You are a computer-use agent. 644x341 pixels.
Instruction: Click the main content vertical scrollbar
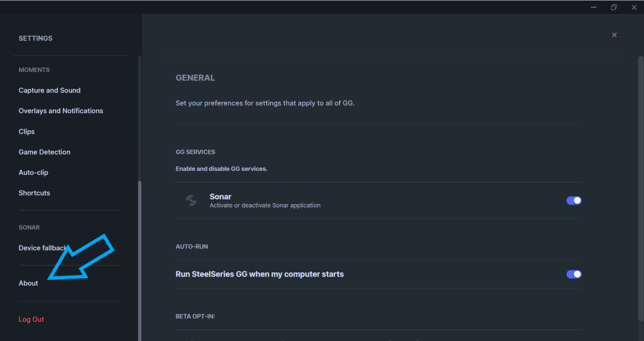click(x=640, y=188)
